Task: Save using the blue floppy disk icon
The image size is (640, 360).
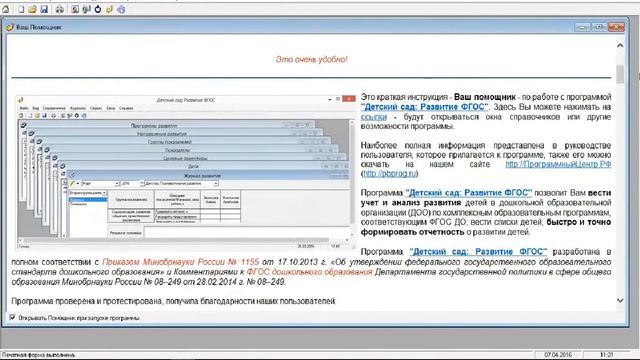Action: pos(44,9)
